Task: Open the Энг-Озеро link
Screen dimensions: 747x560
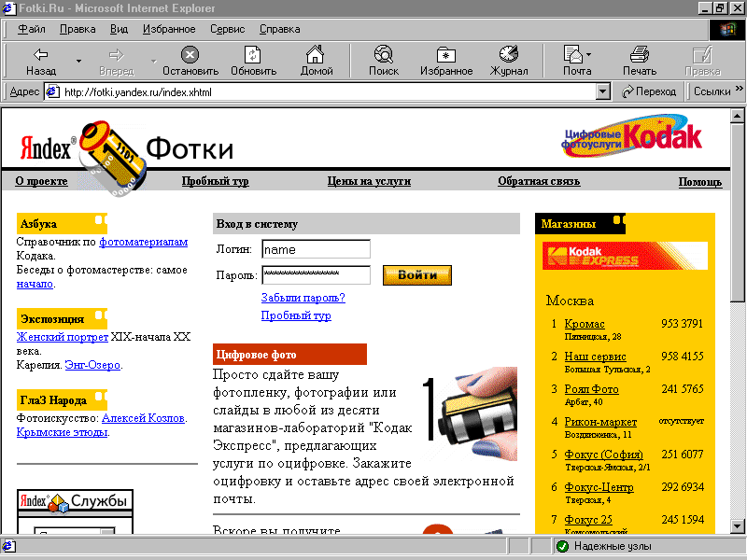Action: 92,365
